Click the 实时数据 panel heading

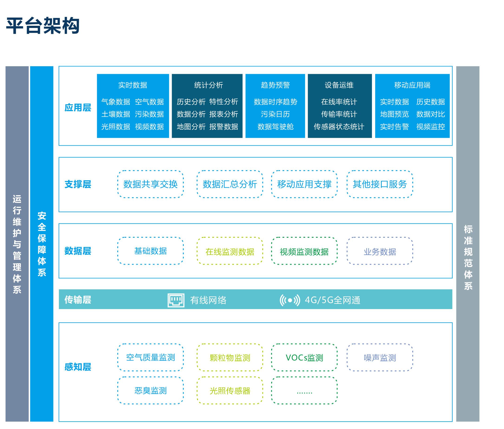[133, 85]
